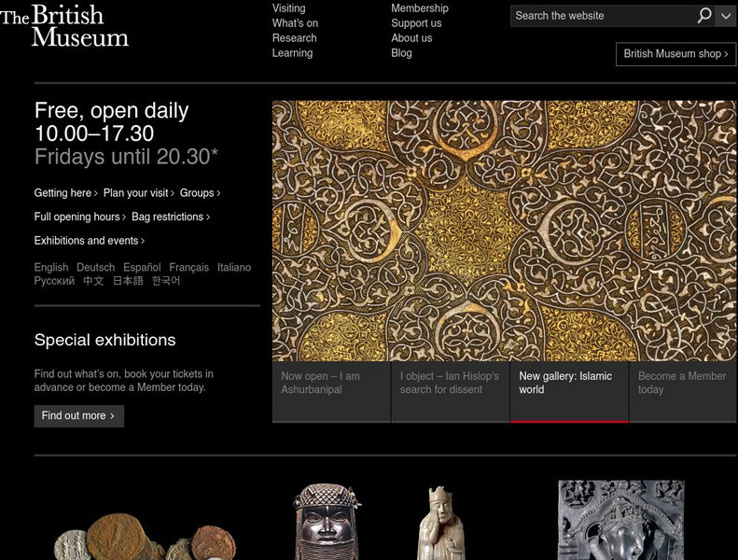The width and height of the screenshot is (738, 560).
Task: Select the 'Become a Member today' tab
Action: tap(683, 392)
